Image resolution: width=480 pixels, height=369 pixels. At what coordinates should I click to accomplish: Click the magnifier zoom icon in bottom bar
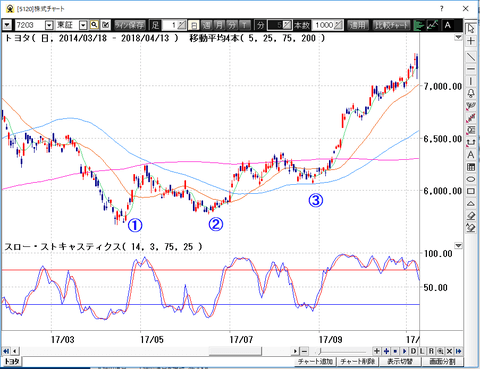click(440, 351)
